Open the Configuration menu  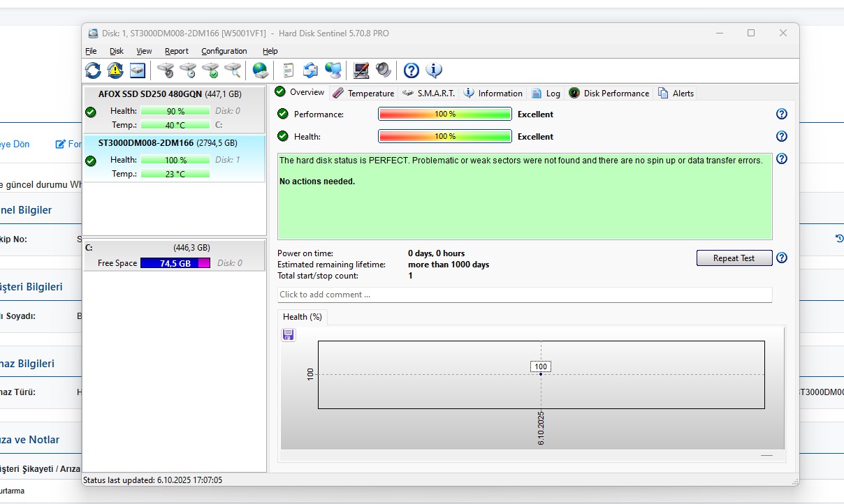(224, 51)
